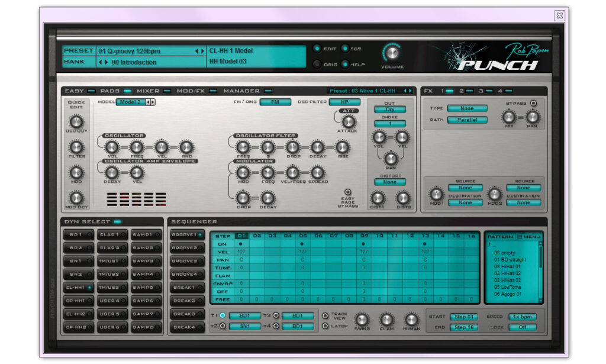Open the FX Type dropdown
The image size is (606, 364).
pyautogui.click(x=467, y=108)
